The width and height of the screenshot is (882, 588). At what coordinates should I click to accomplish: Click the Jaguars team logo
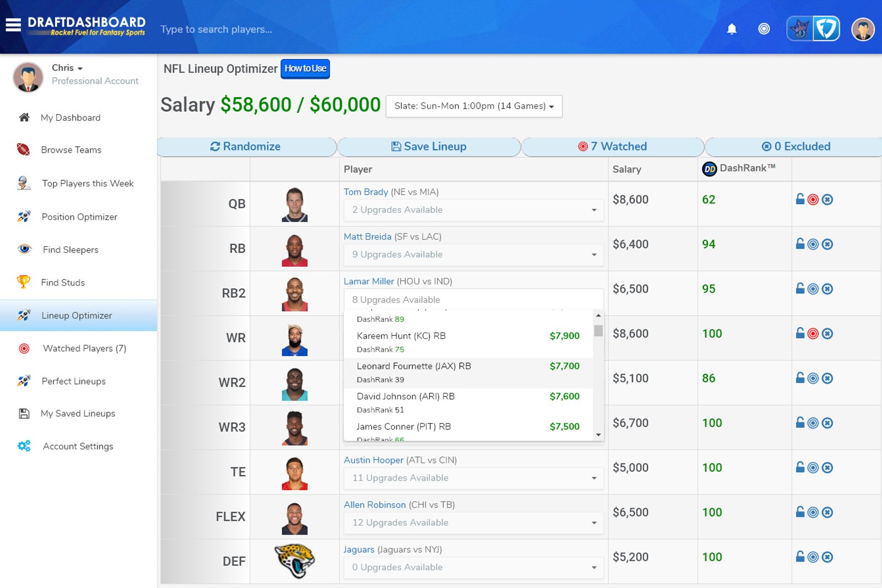pyautogui.click(x=294, y=561)
